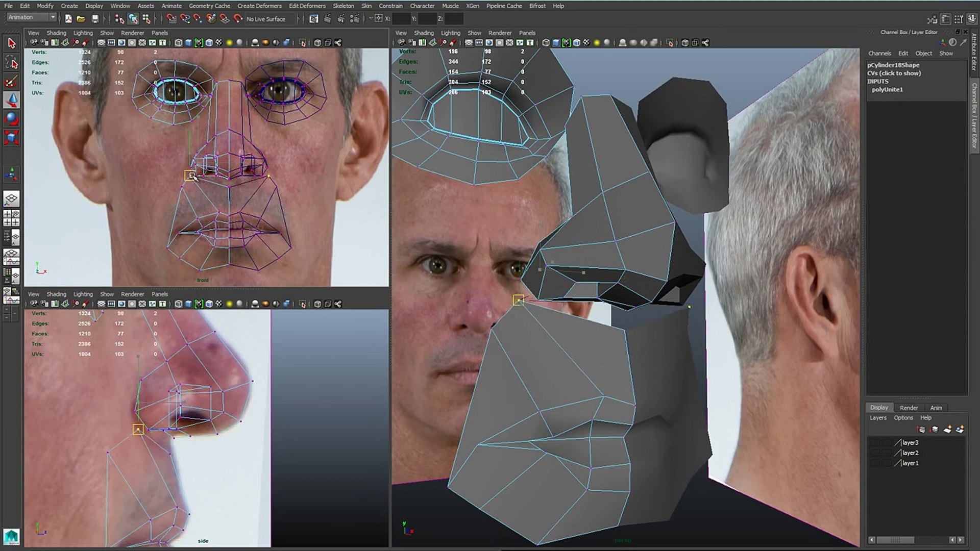Click the Render current frame clapperboard icon
This screenshot has width=980, height=551.
(x=327, y=19)
